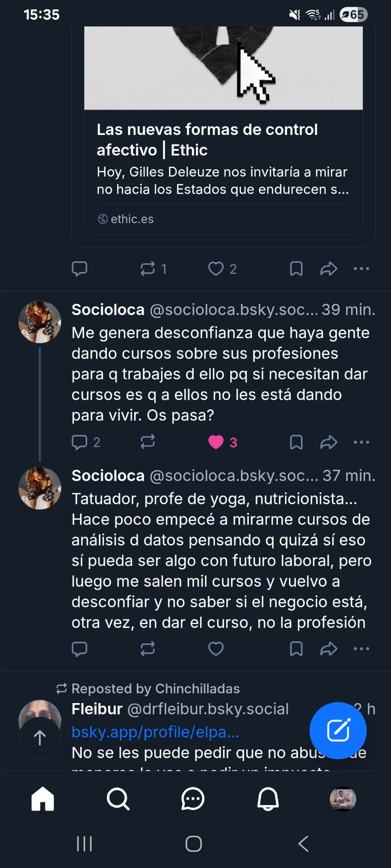The width and height of the screenshot is (391, 868).
Task: Open the Notifications bell tab
Action: click(x=268, y=799)
